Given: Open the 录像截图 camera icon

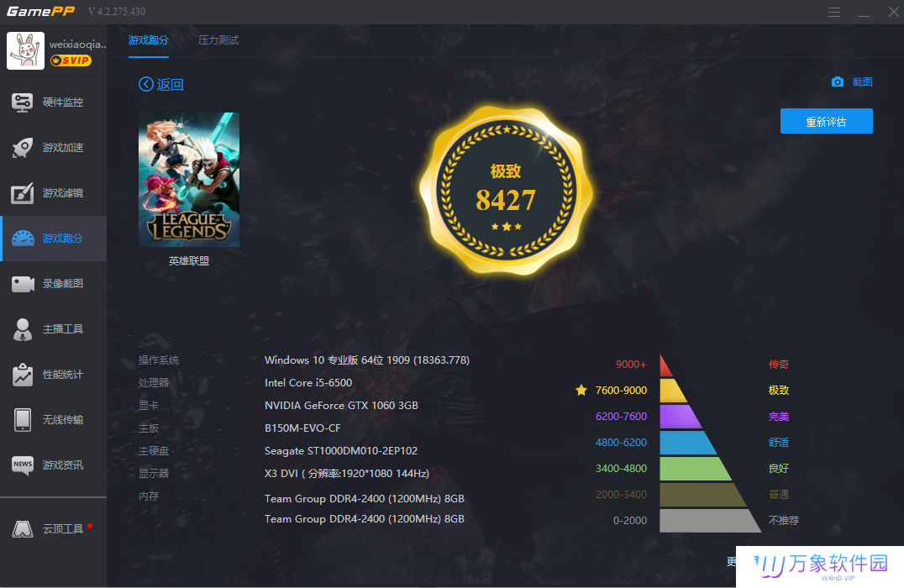Looking at the screenshot, I should pos(23,284).
